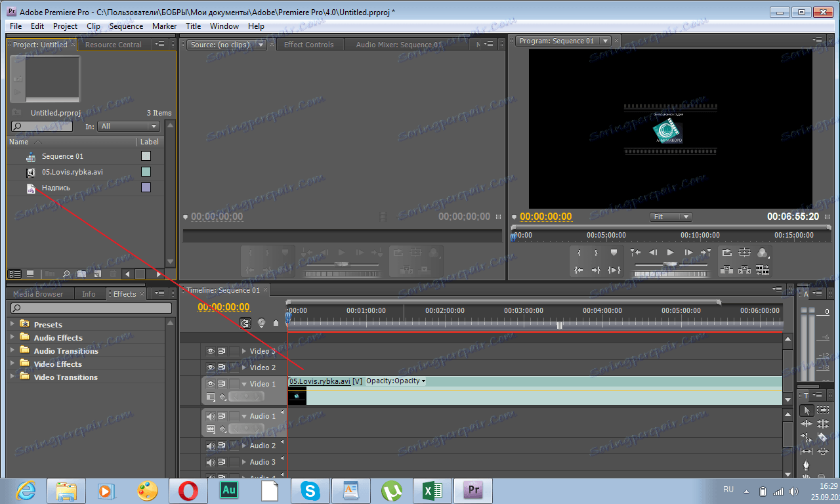Set In point in Program monitor
The height and width of the screenshot is (504, 840).
tap(579, 253)
